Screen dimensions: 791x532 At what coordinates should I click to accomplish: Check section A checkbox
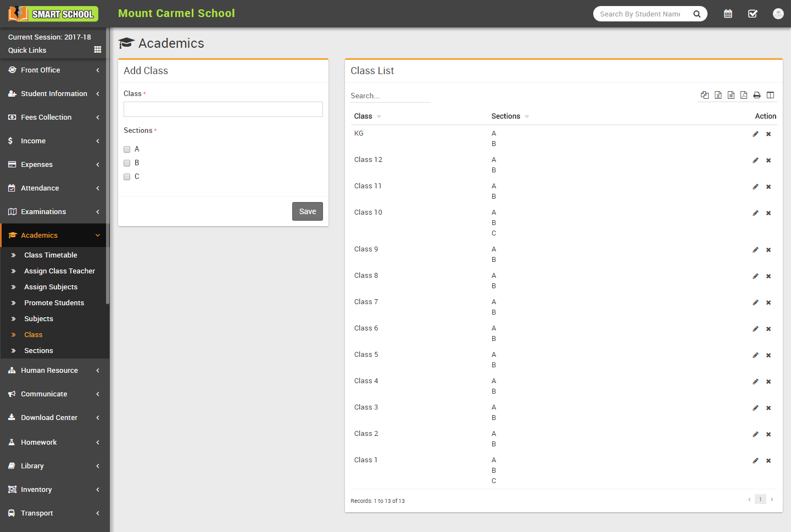pos(127,149)
